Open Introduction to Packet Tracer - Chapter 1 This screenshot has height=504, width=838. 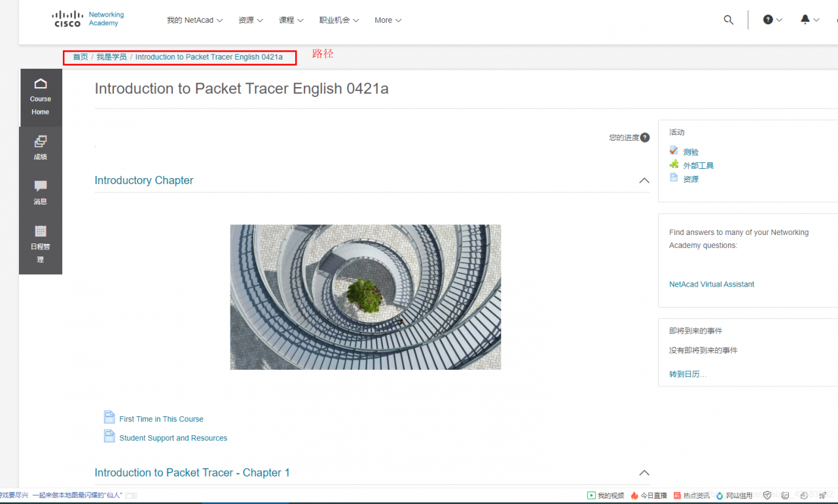coord(192,473)
